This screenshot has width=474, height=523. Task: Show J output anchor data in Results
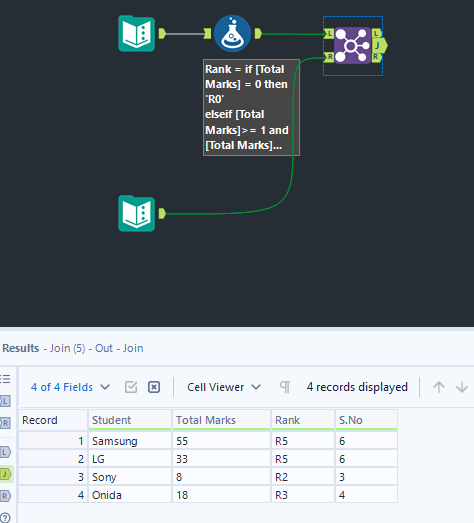[6, 474]
